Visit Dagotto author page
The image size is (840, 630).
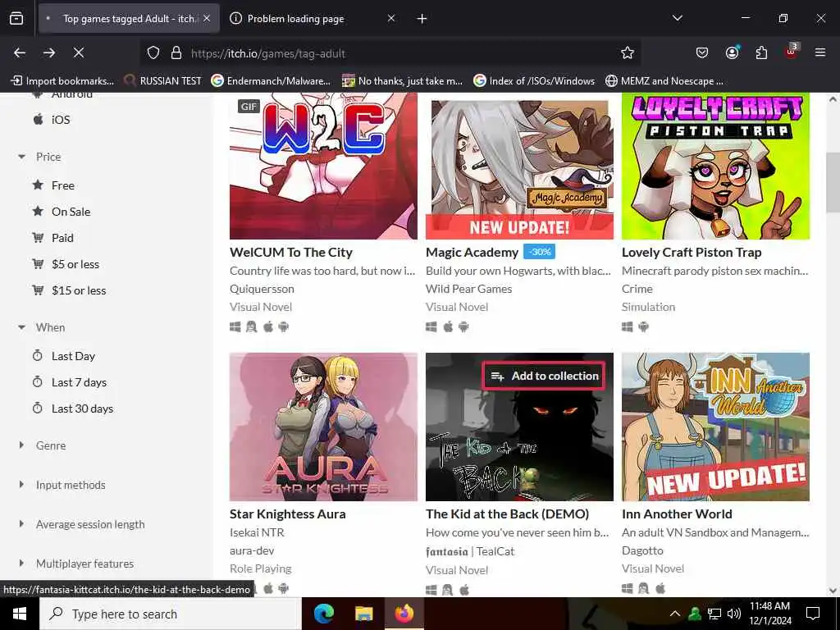click(642, 550)
